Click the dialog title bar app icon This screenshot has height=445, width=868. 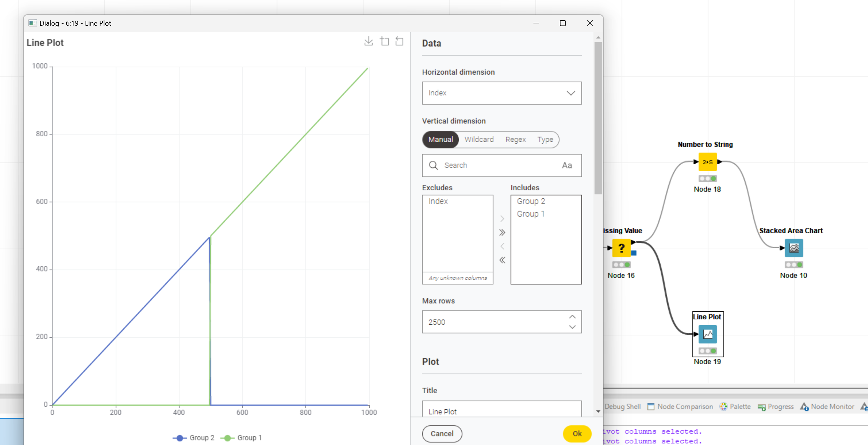(33, 23)
